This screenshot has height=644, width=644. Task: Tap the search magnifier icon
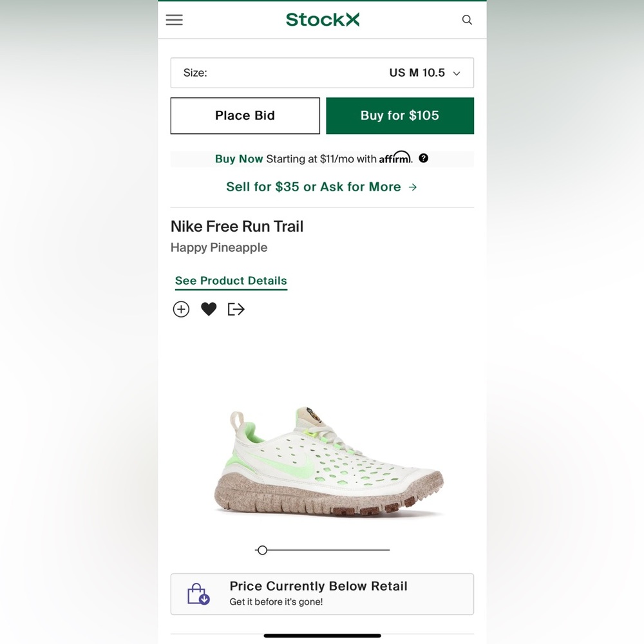tap(467, 20)
